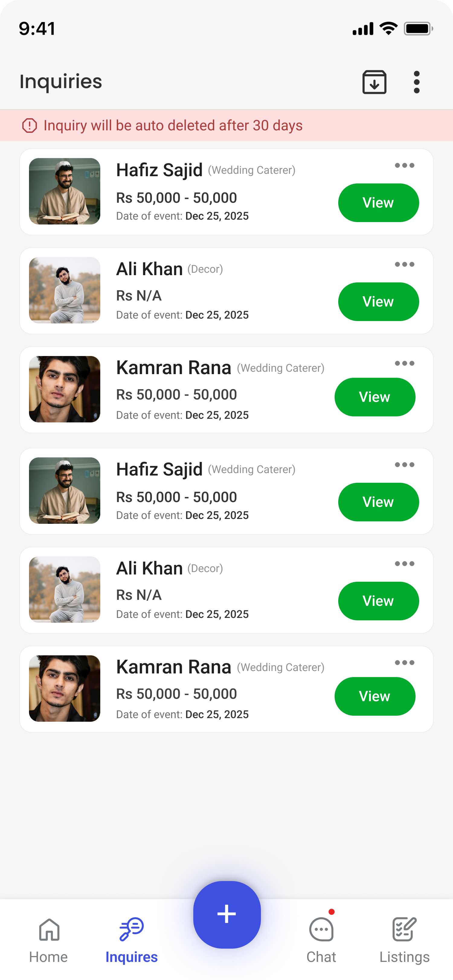Screen dimensions: 453x980
Task: View the first Ali Khan Decor inquiry
Action: click(378, 302)
